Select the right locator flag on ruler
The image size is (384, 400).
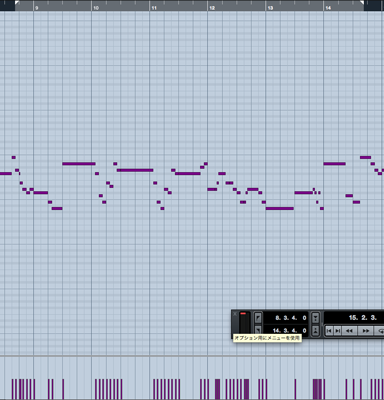pos(361,3)
